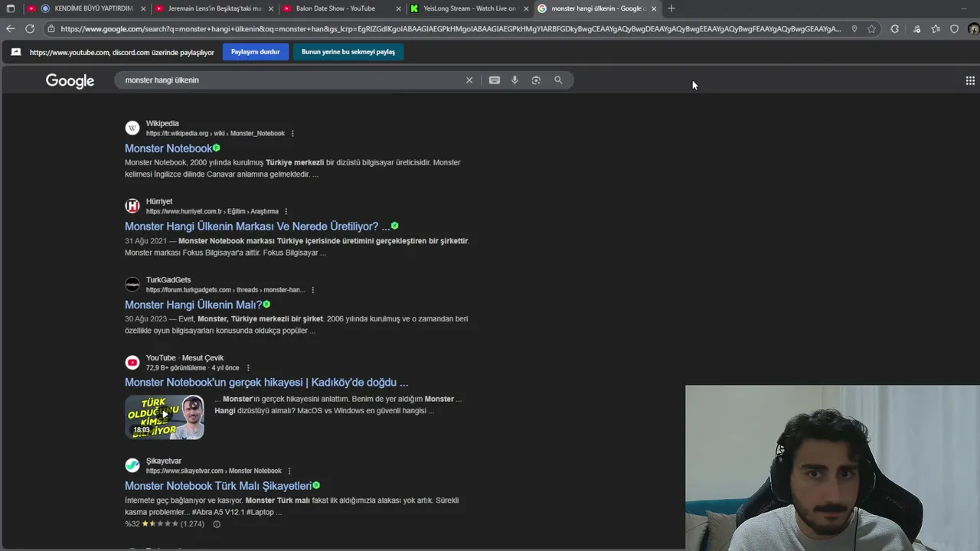
Task: Open Monster Hangi Ülkenin Malı? link
Action: tap(193, 305)
